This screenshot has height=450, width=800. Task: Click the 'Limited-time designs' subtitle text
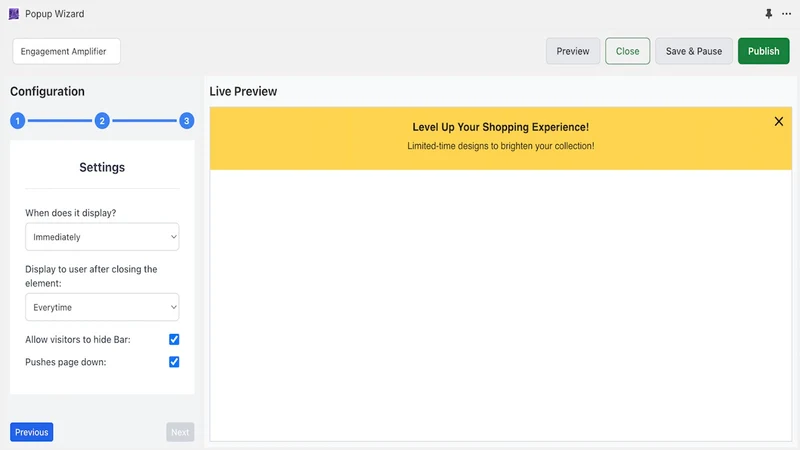click(x=501, y=146)
